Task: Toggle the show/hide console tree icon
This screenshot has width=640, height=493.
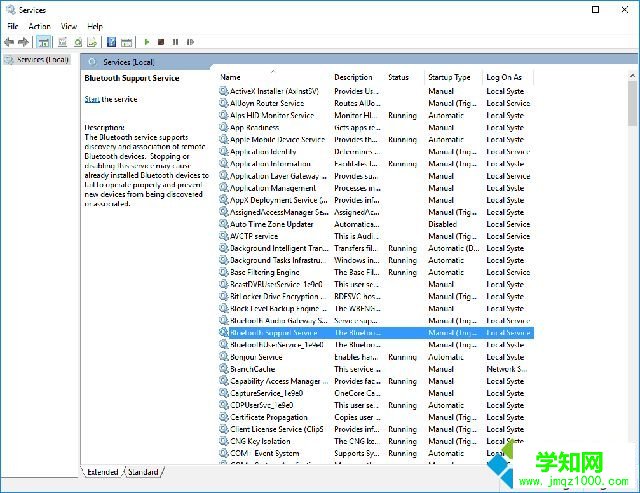Action: (x=43, y=42)
